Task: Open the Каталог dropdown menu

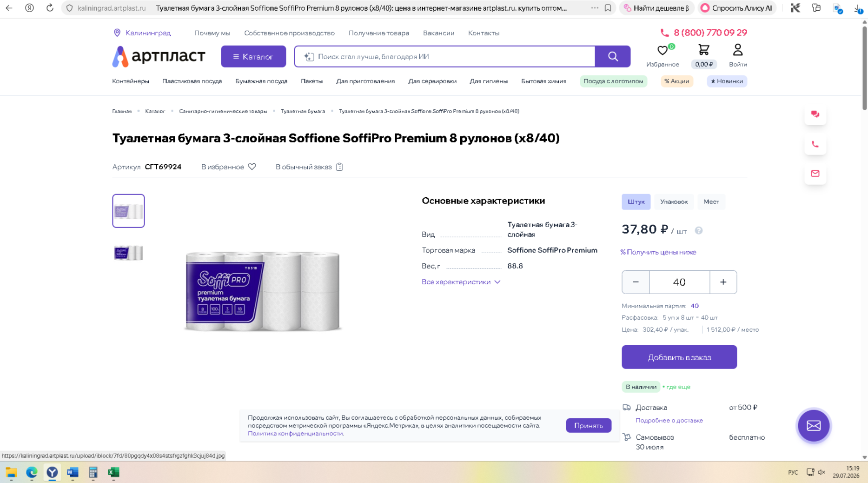Action: [x=253, y=57]
